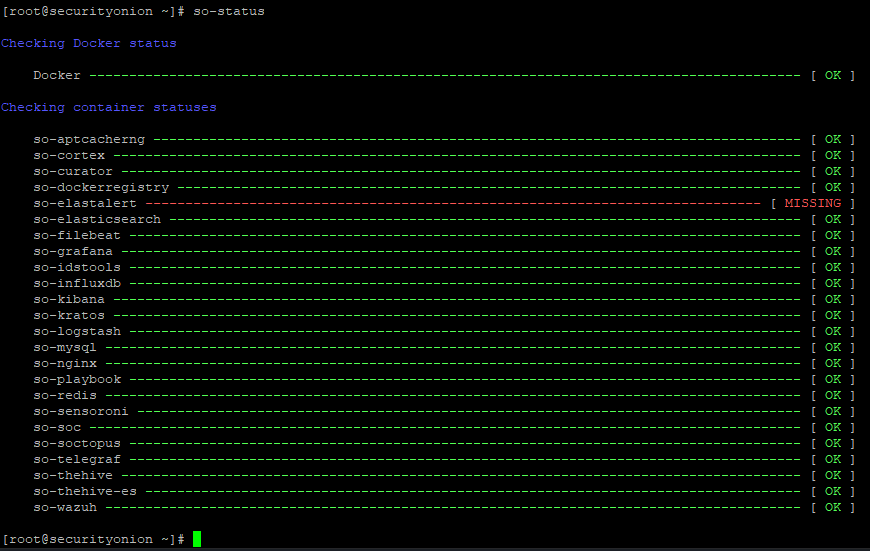Click the 'so-playbook' container name
Image resolution: width=870 pixels, height=551 pixels.
[77, 380]
